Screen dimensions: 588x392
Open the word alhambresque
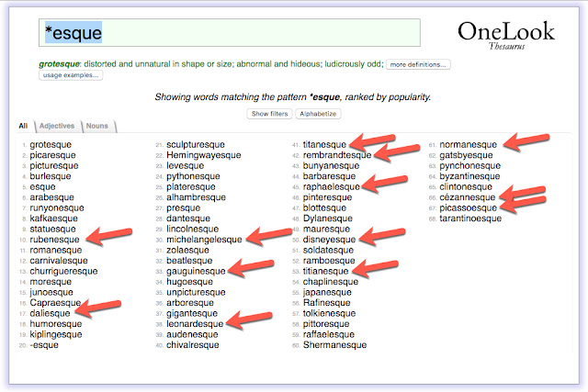[x=196, y=197]
